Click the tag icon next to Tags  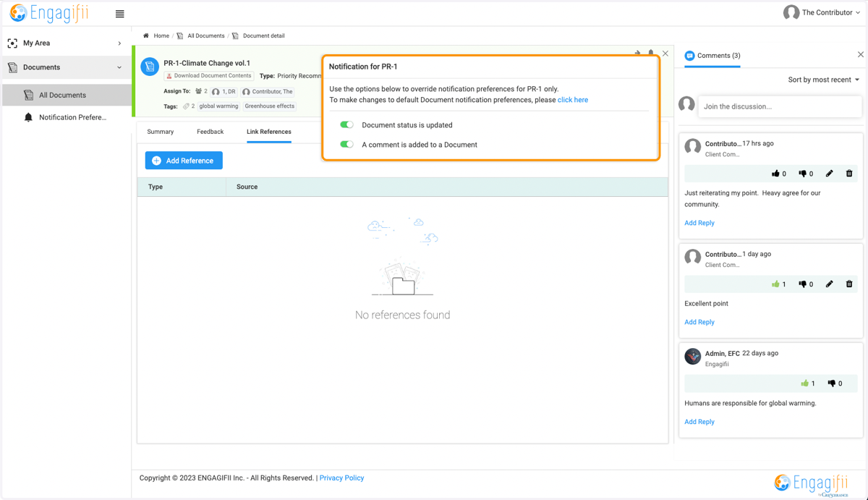coord(186,106)
